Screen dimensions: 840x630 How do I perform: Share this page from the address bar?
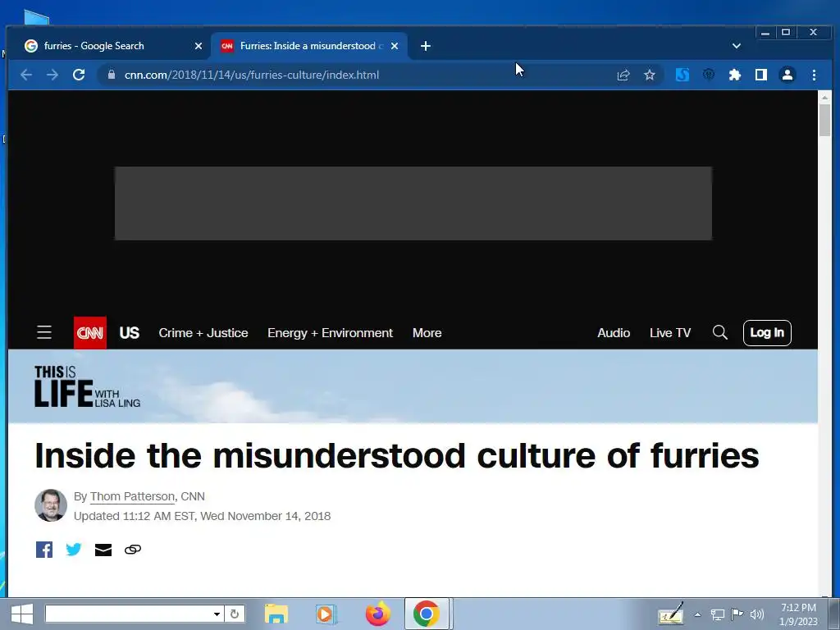point(623,75)
